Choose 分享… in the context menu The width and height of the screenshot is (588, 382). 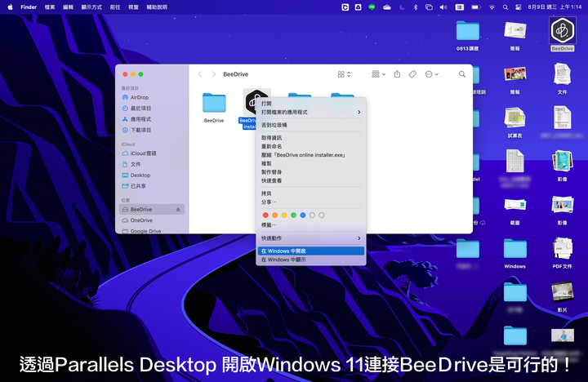310,202
